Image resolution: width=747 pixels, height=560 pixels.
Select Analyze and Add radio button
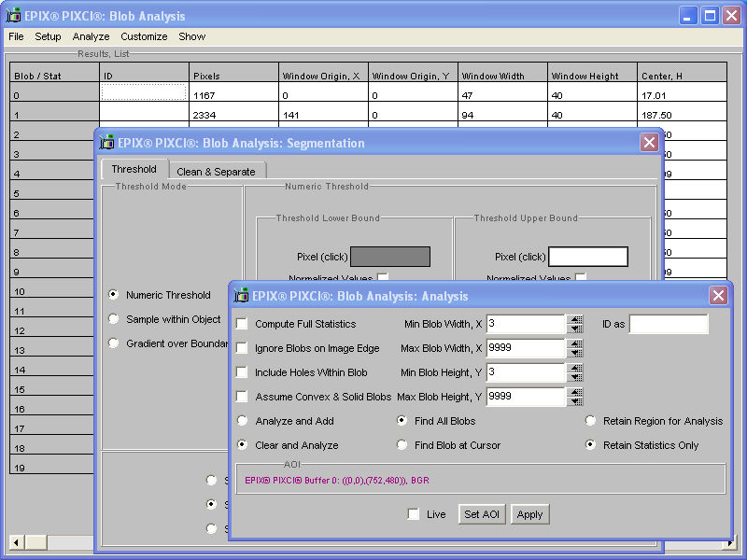click(243, 421)
